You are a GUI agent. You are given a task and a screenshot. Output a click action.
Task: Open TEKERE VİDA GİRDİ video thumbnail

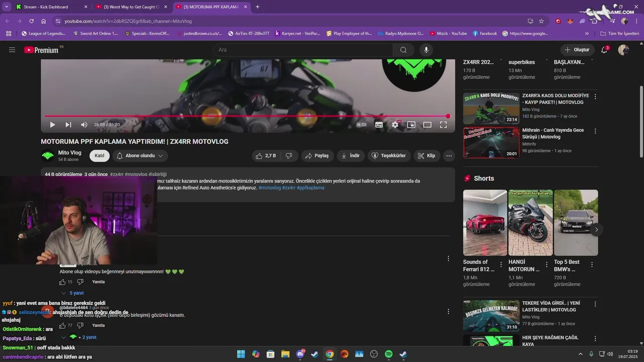491,316
